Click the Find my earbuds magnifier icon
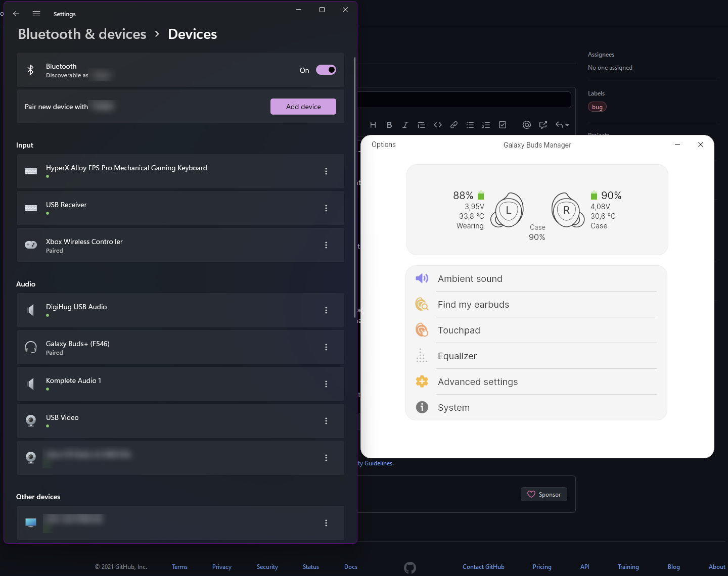The height and width of the screenshot is (576, 728). 422,304
